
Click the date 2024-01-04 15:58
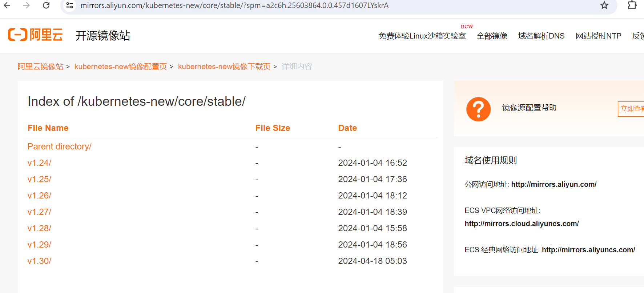point(373,228)
